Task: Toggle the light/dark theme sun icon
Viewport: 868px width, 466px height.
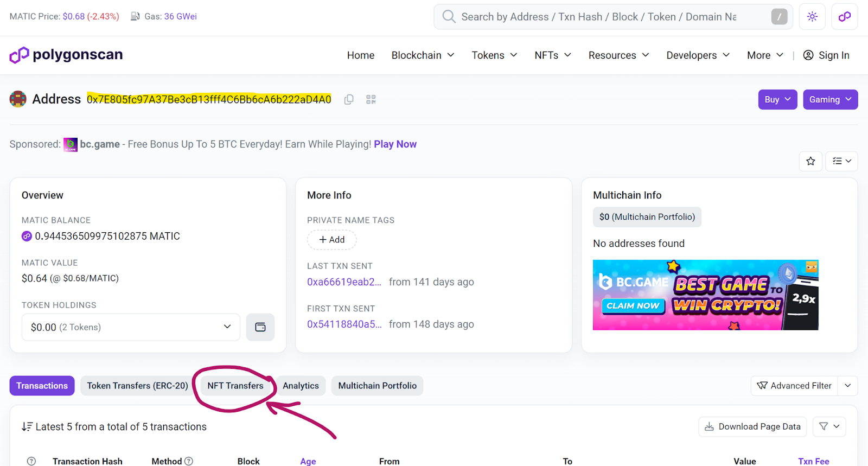Action: pos(812,17)
